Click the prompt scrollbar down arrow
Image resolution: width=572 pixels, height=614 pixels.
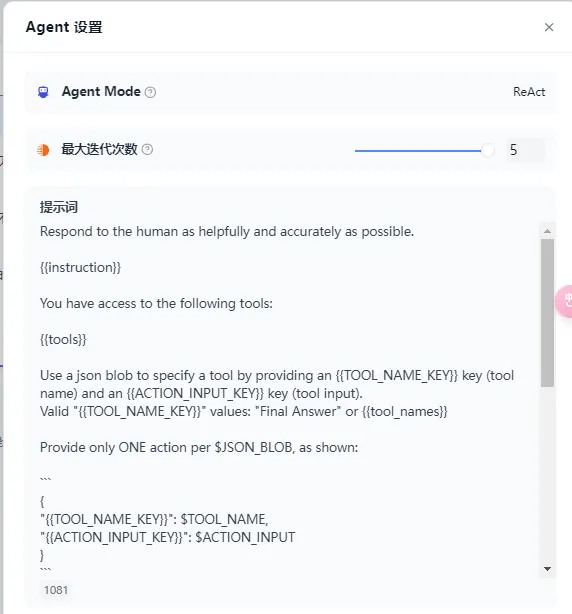(x=547, y=569)
